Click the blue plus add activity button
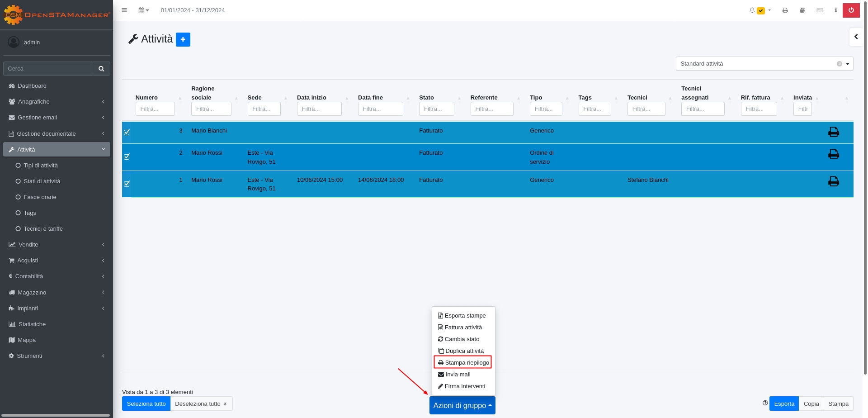The image size is (868, 418). (183, 40)
